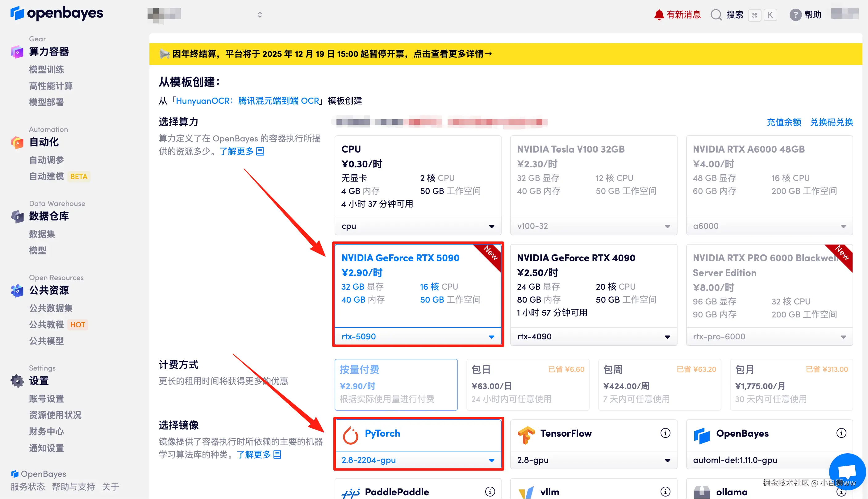Click the PaddlePaddle info icon
This screenshot has height=499, width=868.
click(x=490, y=492)
